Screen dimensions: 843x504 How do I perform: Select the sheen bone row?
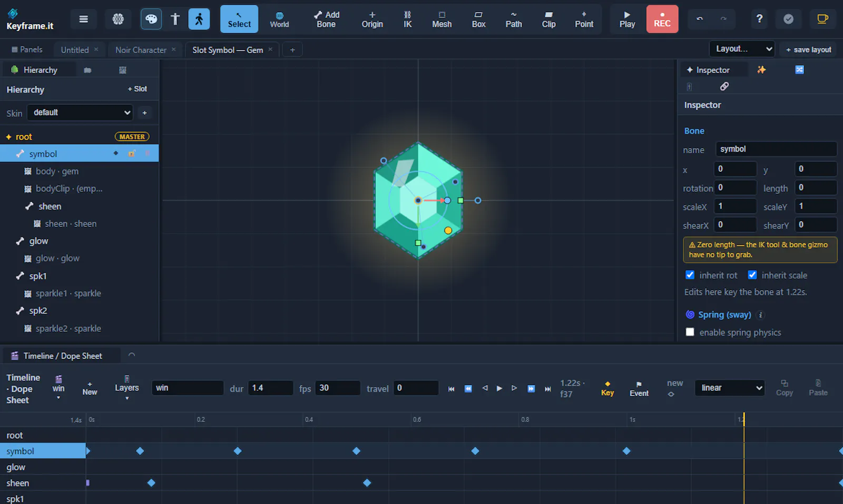pos(79,206)
